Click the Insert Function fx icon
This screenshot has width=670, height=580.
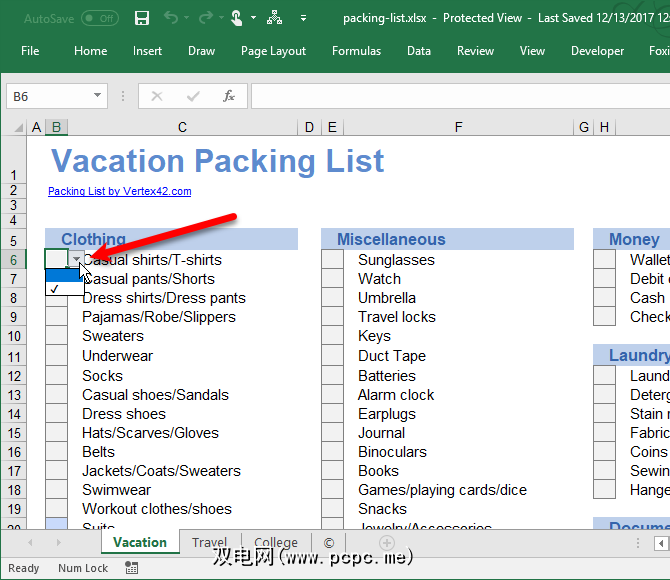click(x=229, y=96)
